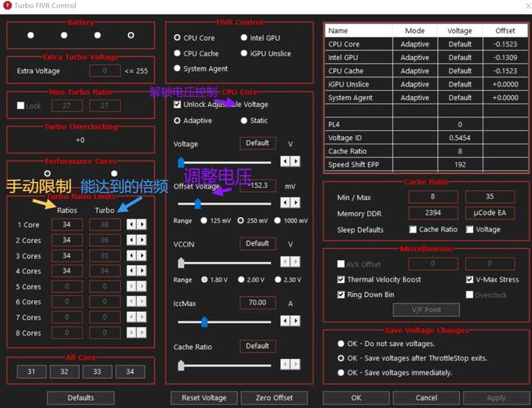Image resolution: width=532 pixels, height=408 pixels.
Task: Click the Reset Voltage button
Action: pyautogui.click(x=203, y=397)
